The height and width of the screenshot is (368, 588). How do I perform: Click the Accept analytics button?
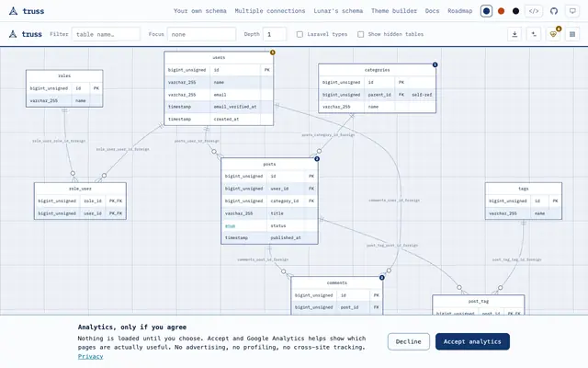coord(472,341)
